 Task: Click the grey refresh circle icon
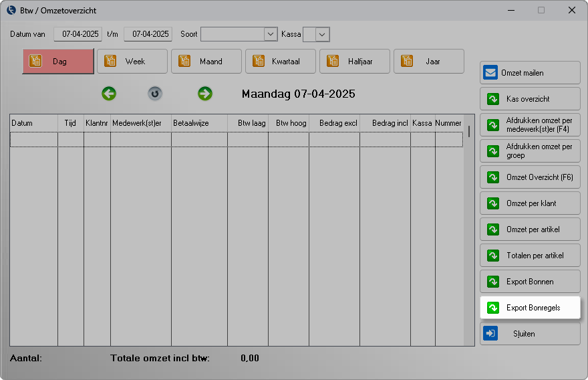[x=155, y=94]
